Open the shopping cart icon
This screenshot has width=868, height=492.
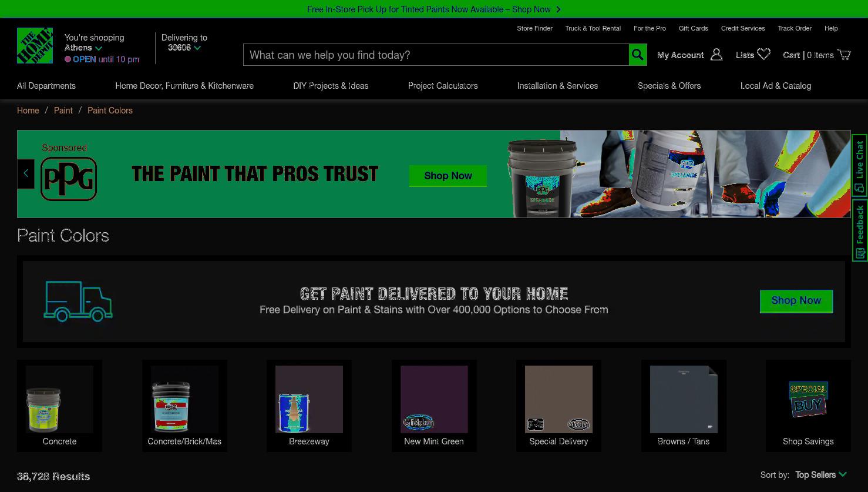[845, 55]
